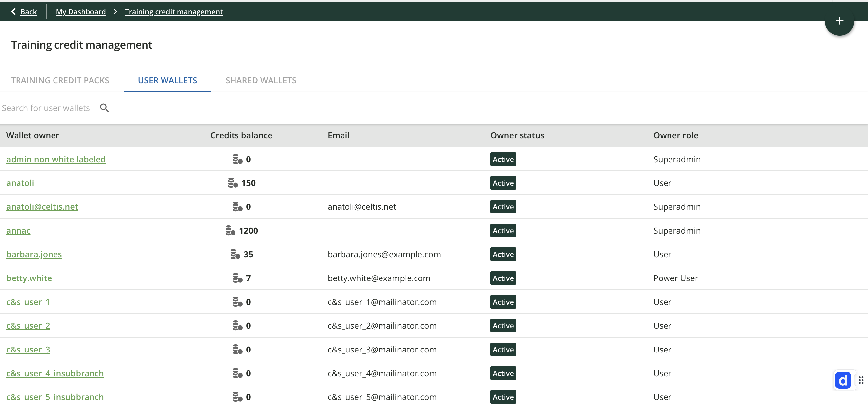Open c&s_user_4_insubbranch wallet link
Image resolution: width=868 pixels, height=407 pixels.
(x=55, y=373)
